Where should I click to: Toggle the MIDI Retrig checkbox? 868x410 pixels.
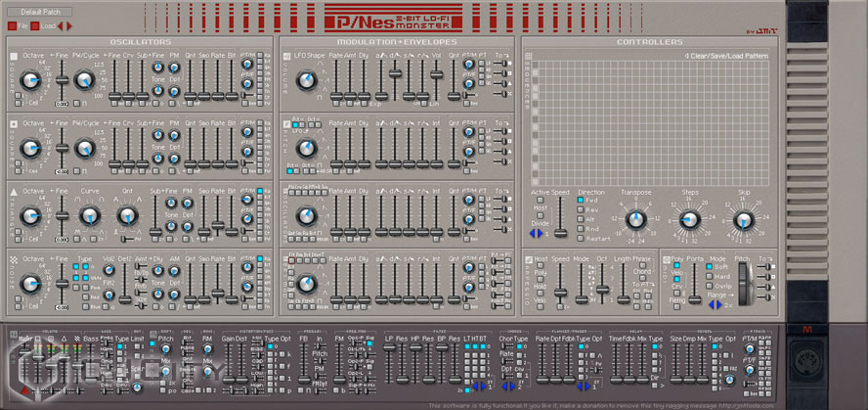[675, 308]
